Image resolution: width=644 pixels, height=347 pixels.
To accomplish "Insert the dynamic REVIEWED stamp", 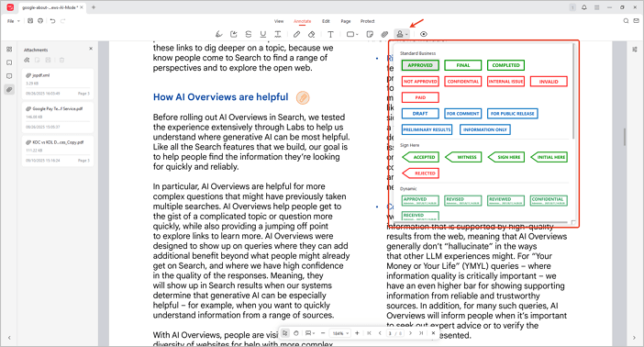I will [x=506, y=201].
